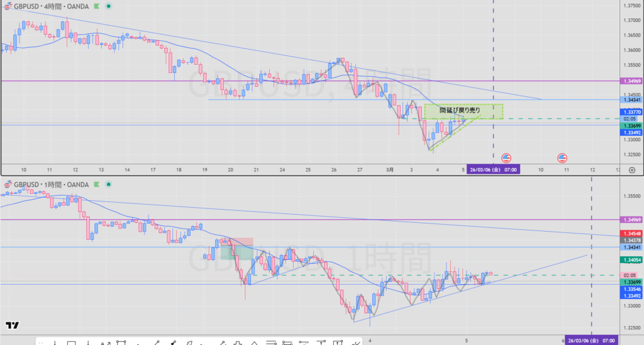Click the green 1.34054 price label
Viewport: 644px width, 345px height.
pos(631,260)
